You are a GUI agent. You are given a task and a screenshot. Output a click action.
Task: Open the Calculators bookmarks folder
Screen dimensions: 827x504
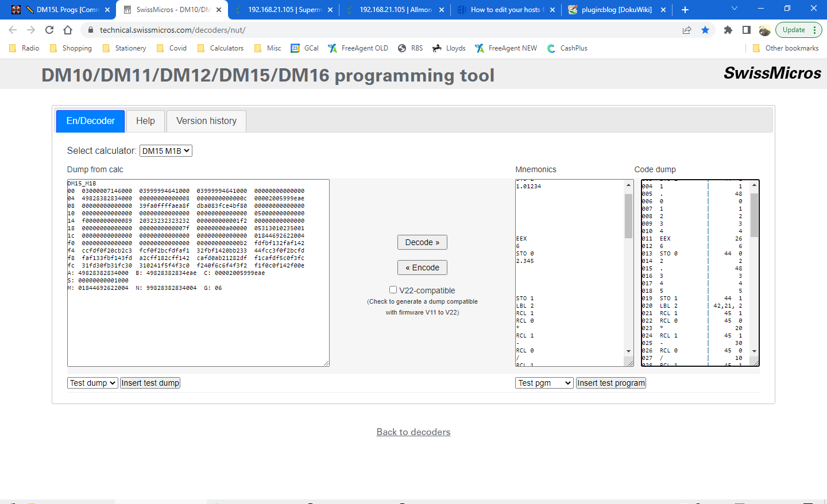pyautogui.click(x=220, y=48)
